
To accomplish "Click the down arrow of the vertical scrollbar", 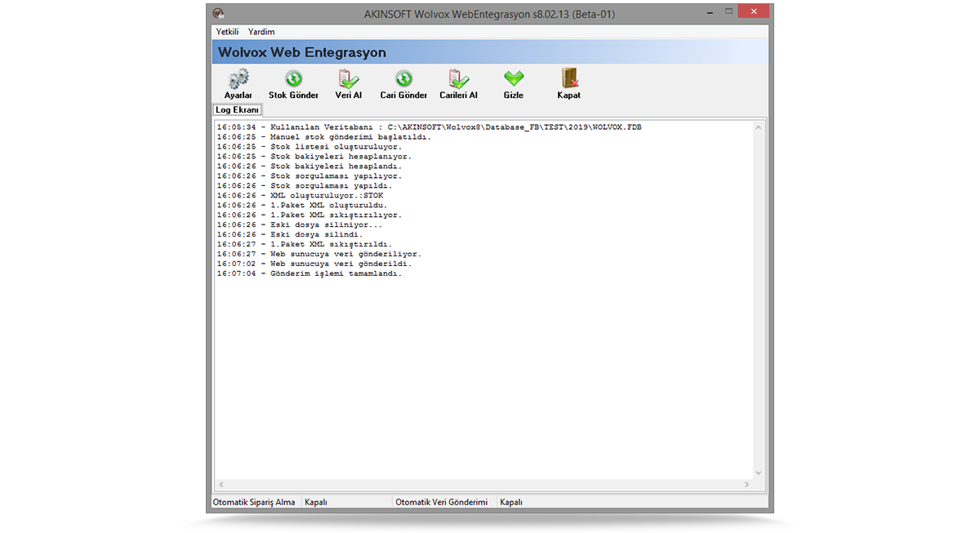I will coord(759,472).
